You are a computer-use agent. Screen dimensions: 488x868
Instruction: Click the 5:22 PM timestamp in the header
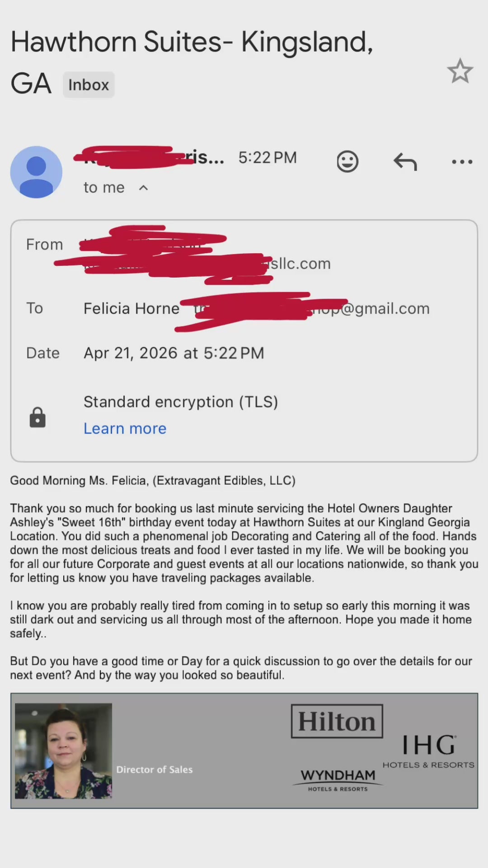coord(267,157)
